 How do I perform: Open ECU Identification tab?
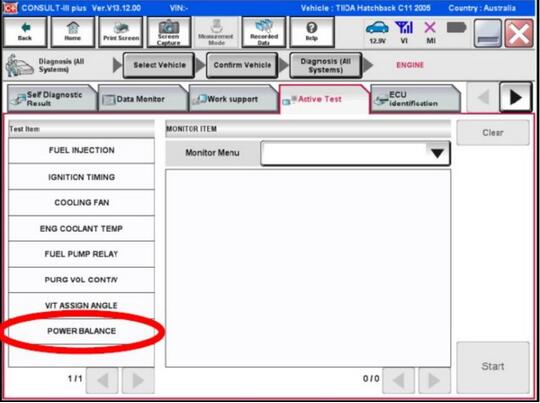pos(415,99)
